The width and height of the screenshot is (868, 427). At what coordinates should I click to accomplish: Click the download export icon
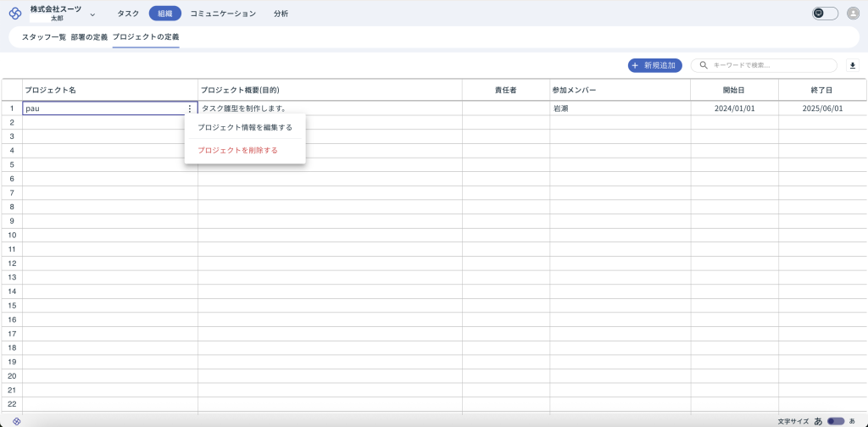853,65
